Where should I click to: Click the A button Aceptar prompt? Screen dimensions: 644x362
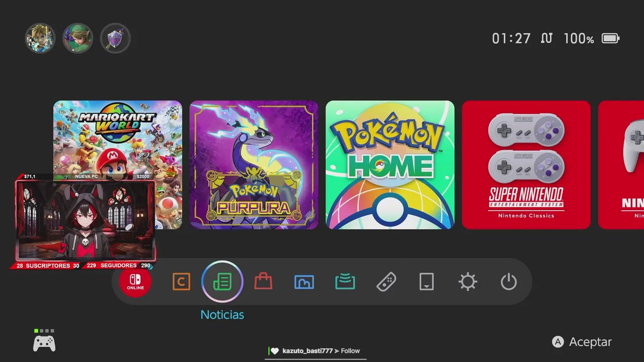click(x=582, y=342)
